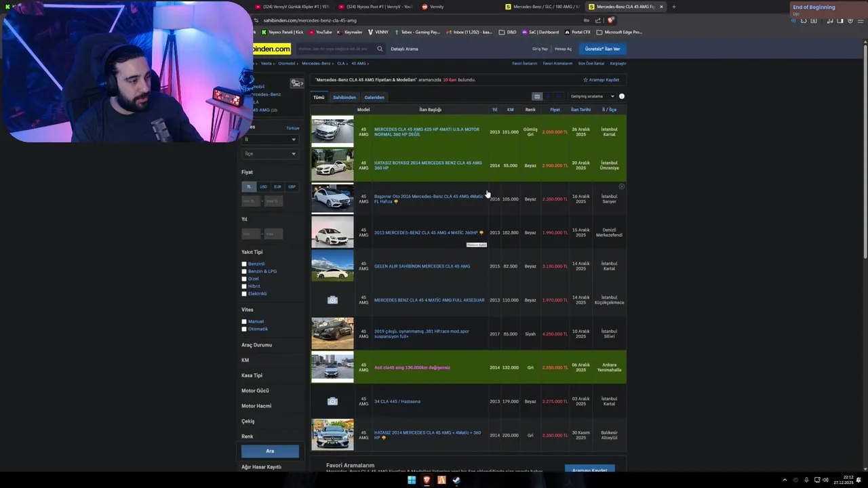
Task: Check the Manuel transmission checkbox
Action: coord(244,321)
